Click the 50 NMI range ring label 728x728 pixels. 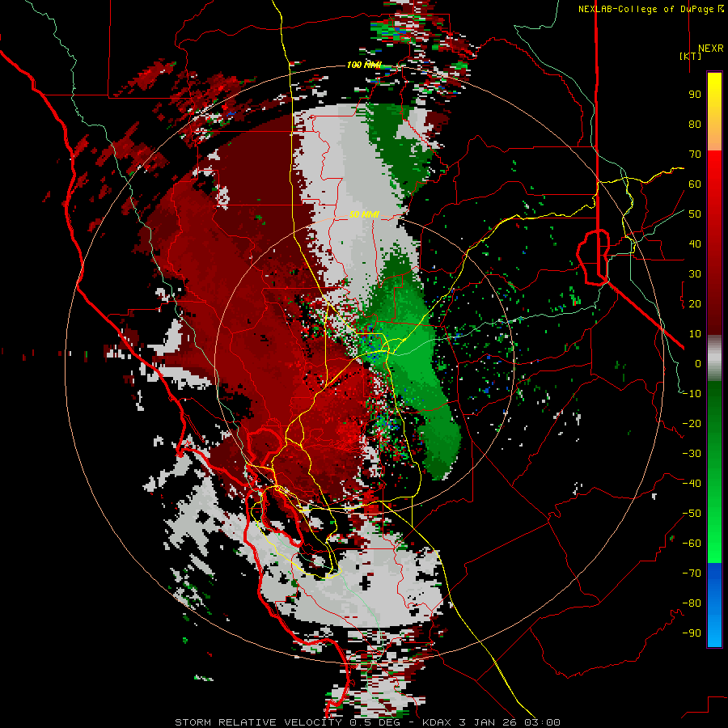[364, 214]
